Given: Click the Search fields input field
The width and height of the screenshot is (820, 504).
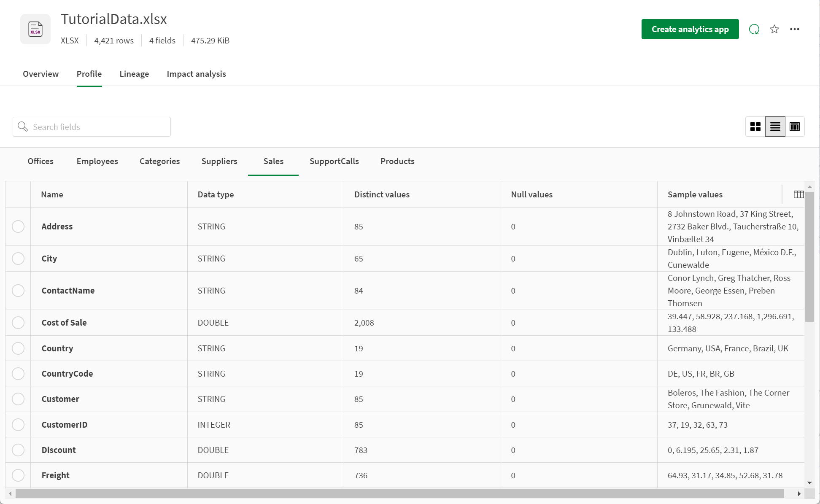Looking at the screenshot, I should pos(92,127).
